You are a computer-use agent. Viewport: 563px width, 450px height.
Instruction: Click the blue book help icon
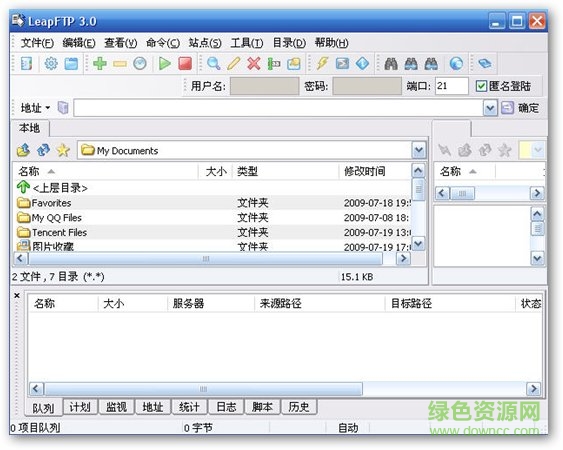pyautogui.click(x=485, y=64)
